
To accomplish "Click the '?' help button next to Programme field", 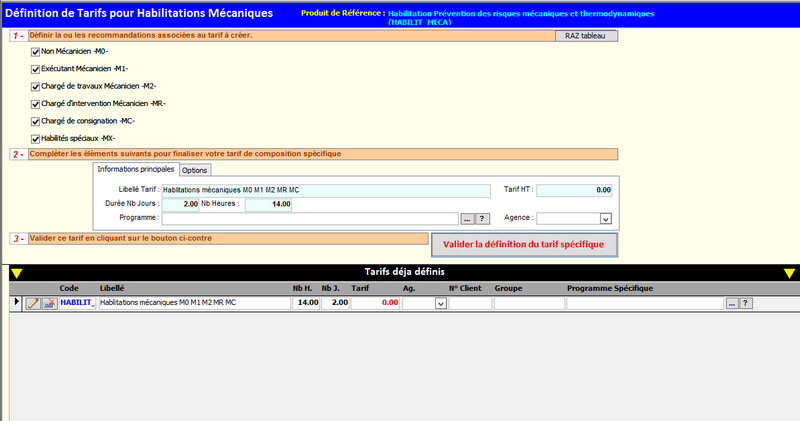I will pyautogui.click(x=481, y=218).
